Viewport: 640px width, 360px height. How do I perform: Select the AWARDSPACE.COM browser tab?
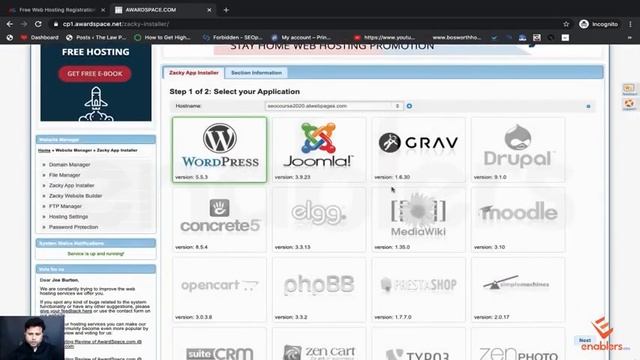(x=162, y=10)
